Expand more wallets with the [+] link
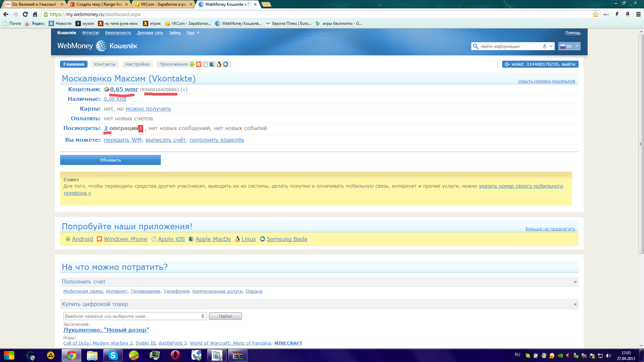 tap(184, 89)
